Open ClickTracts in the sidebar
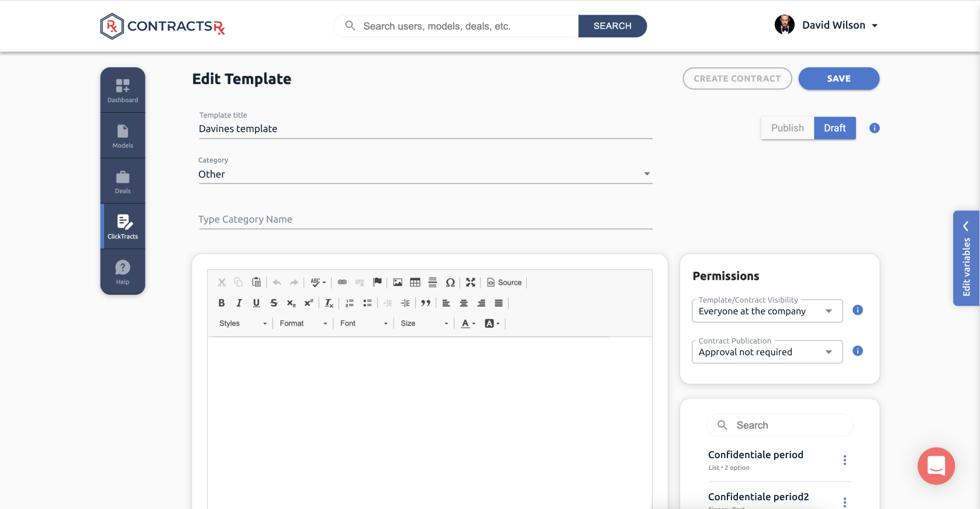Image resolution: width=980 pixels, height=509 pixels. point(123,227)
